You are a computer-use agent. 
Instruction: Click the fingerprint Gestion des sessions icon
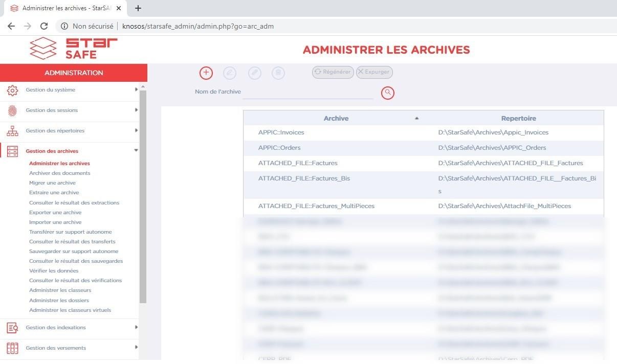12,110
